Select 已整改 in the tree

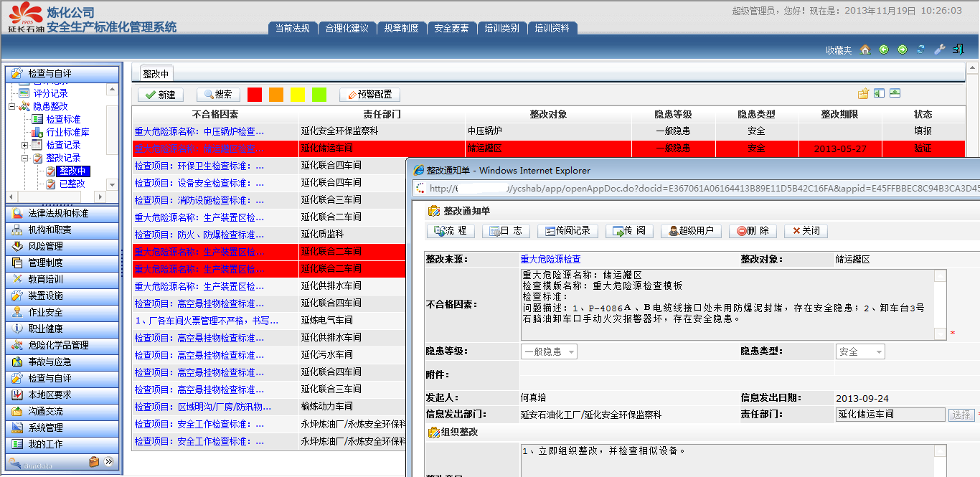(72, 184)
